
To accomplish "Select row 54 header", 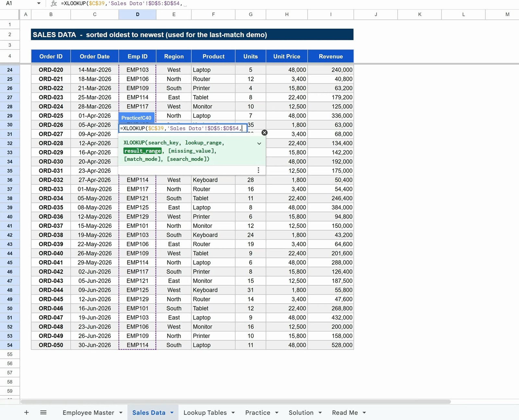I will coord(10,345).
